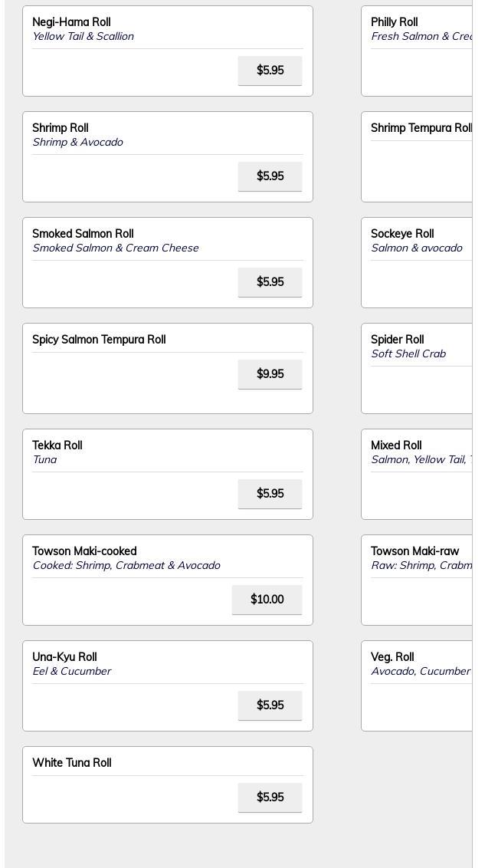Choose the Spicy Salmon Tempura Roll $9.95 button
The image size is (498, 868).
(270, 373)
